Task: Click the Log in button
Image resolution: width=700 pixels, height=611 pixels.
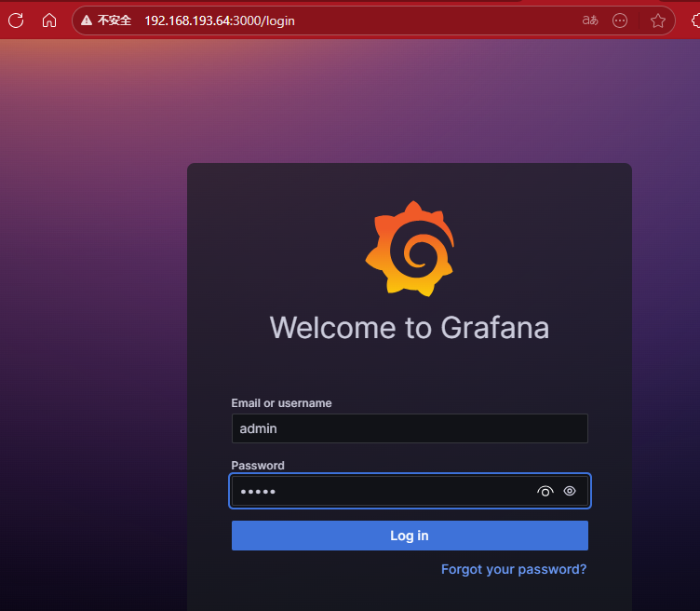Action: pos(410,536)
